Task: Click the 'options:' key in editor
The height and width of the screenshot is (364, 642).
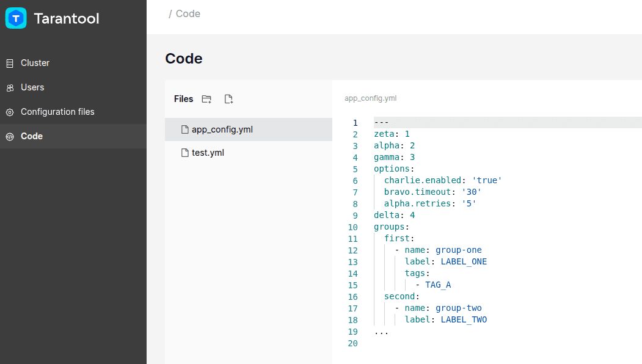Action: (394, 169)
